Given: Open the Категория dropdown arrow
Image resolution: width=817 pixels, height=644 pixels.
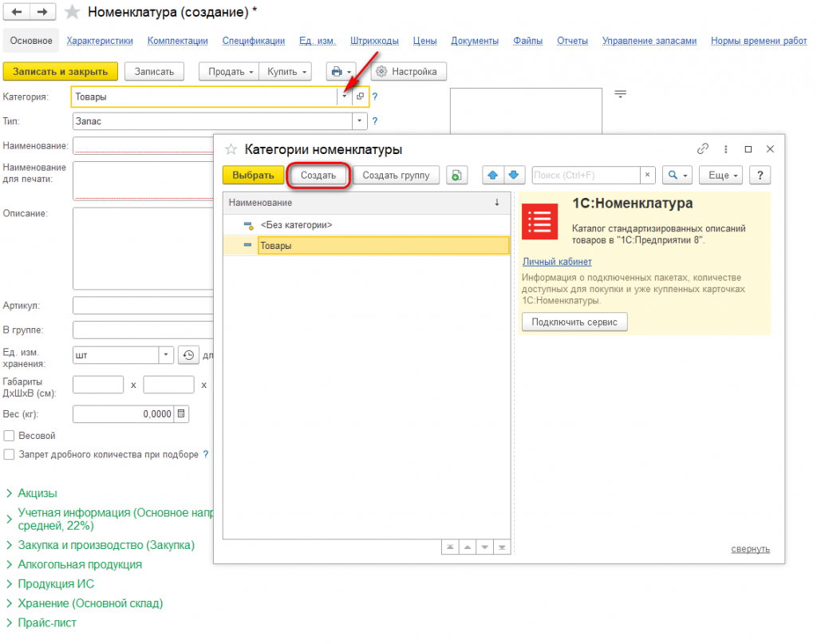Looking at the screenshot, I should [345, 97].
